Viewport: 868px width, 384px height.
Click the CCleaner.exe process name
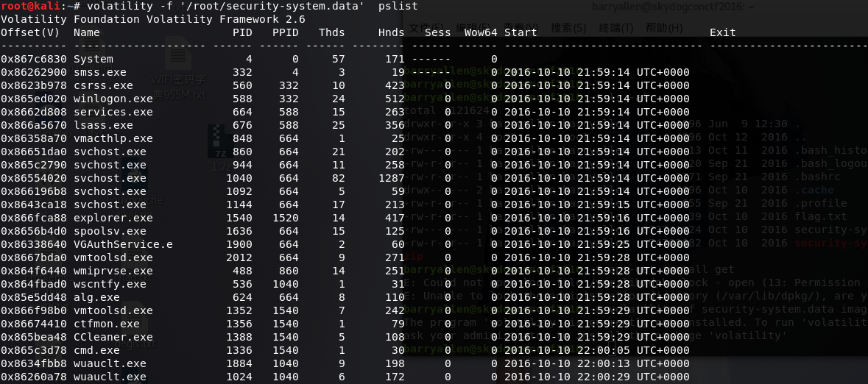(113, 338)
